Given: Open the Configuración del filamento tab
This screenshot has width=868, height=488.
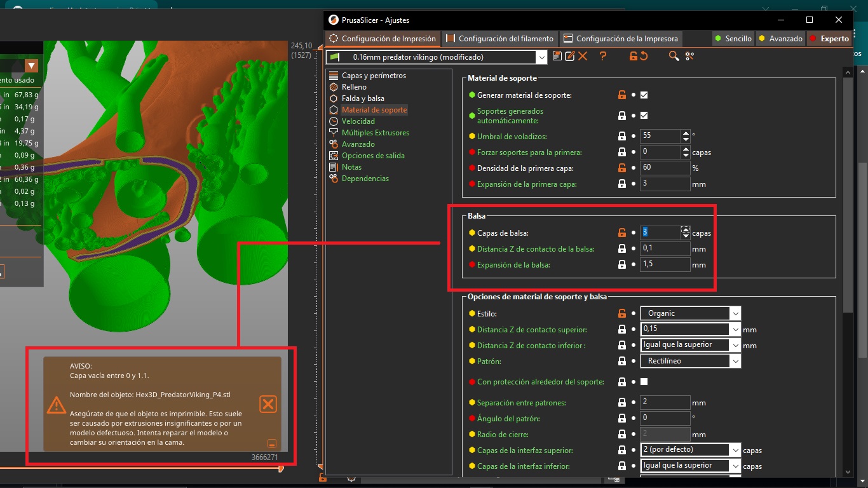Looking at the screenshot, I should pos(500,39).
